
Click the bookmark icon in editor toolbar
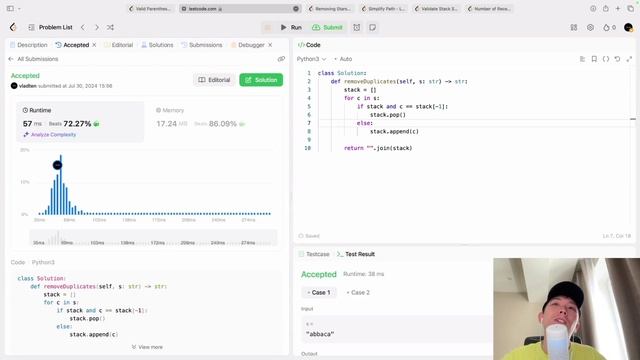594,59
